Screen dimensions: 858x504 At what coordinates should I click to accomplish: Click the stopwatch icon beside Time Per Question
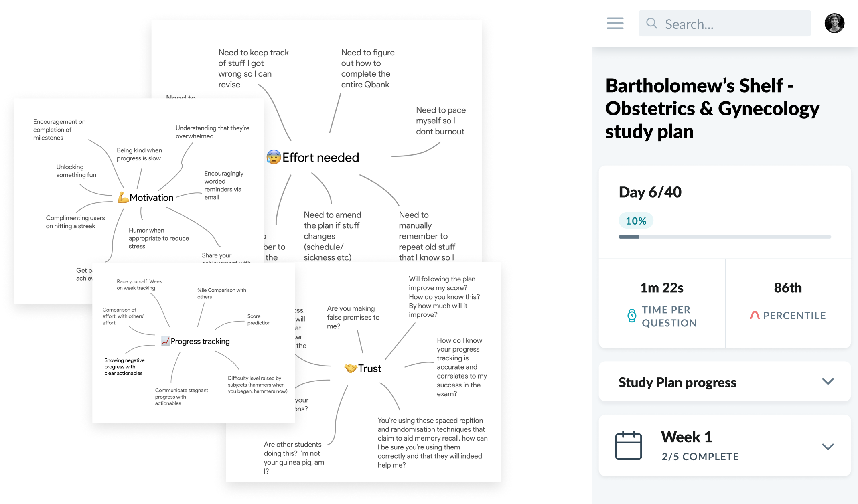click(x=632, y=316)
